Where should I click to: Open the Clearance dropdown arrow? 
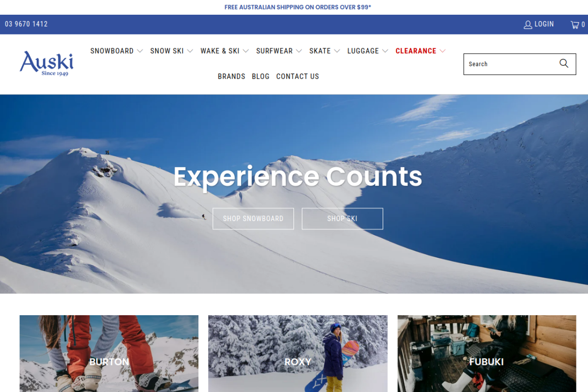pos(442,51)
